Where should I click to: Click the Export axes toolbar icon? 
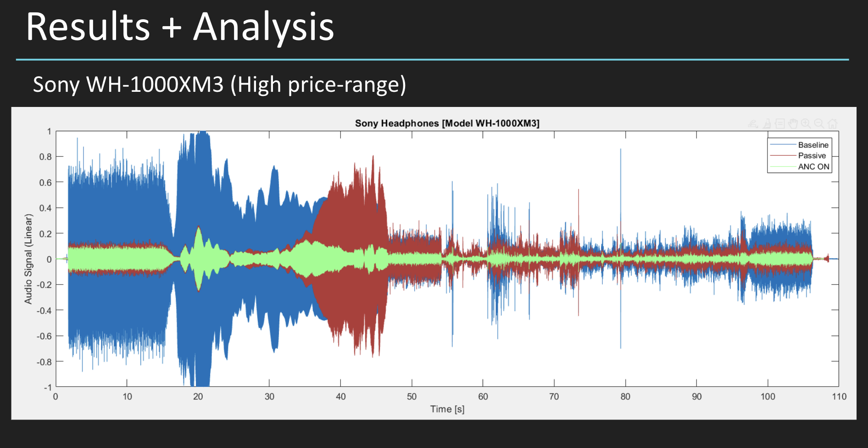[x=753, y=124]
